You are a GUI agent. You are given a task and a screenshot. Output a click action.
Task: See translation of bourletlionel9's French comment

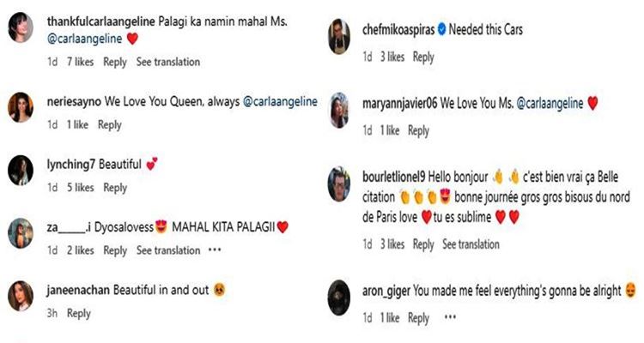point(471,244)
